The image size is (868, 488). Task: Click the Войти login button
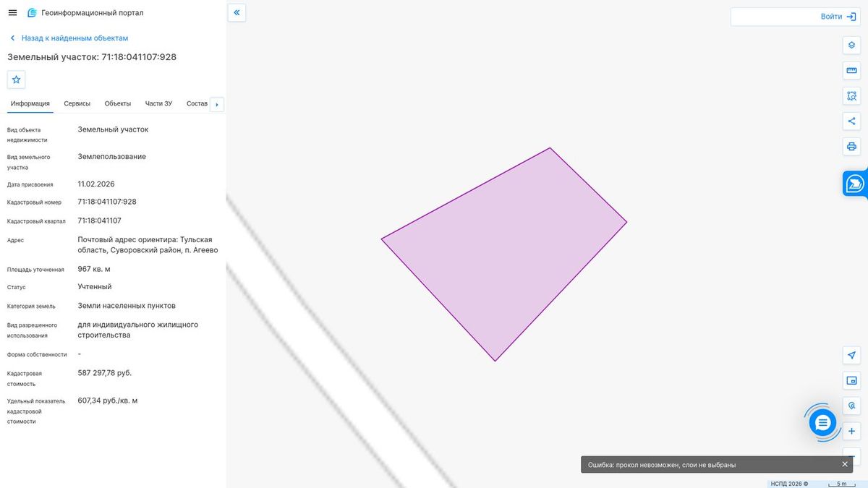click(838, 17)
